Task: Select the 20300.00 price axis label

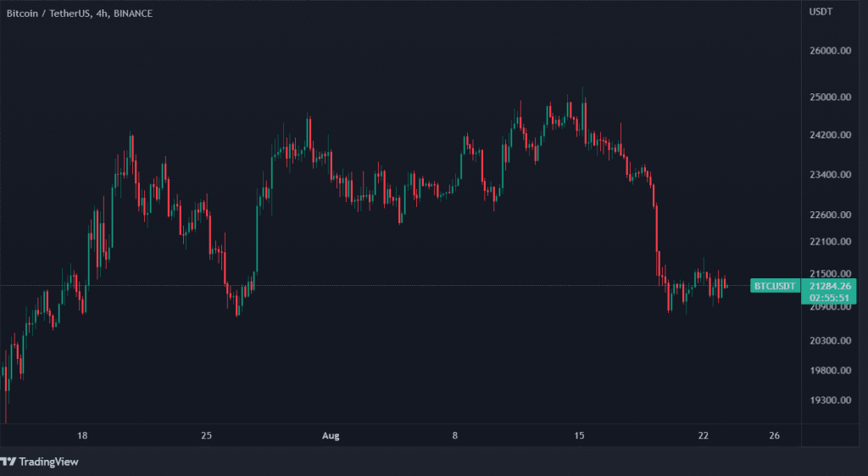Action: point(830,340)
